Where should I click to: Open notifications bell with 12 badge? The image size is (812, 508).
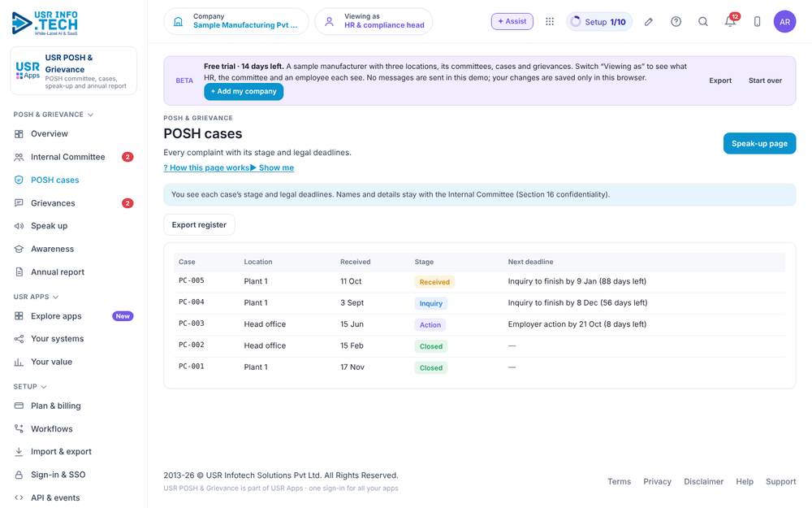pos(731,21)
